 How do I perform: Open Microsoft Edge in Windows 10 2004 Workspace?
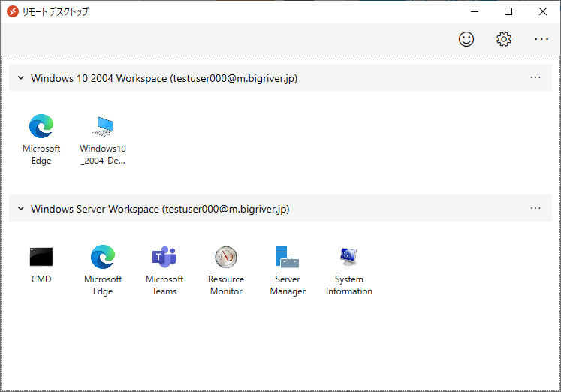[41, 140]
